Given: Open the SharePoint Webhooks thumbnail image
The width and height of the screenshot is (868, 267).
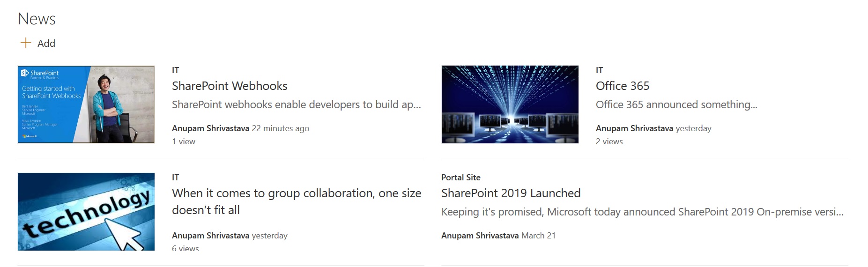Looking at the screenshot, I should 86,104.
